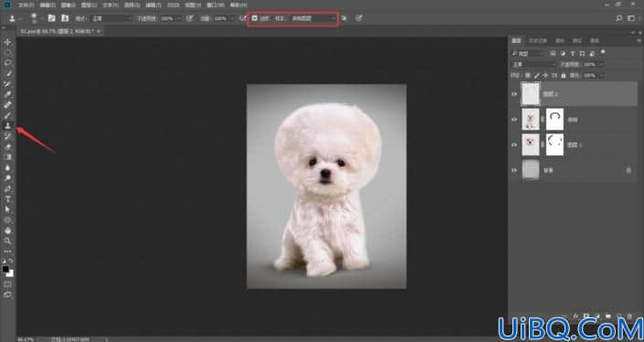Select the Clone Stamp tool in toolbar
Image resolution: width=644 pixels, height=342 pixels.
tap(8, 126)
